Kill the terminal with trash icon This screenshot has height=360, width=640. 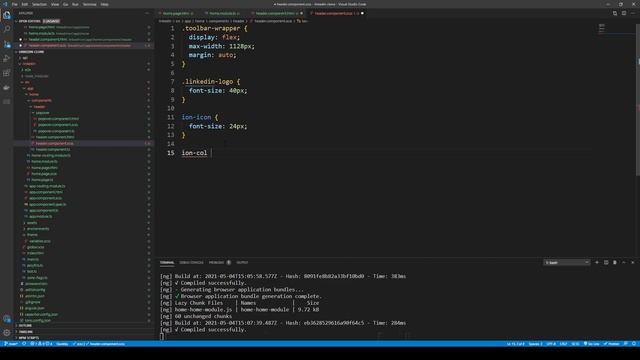[615, 262]
